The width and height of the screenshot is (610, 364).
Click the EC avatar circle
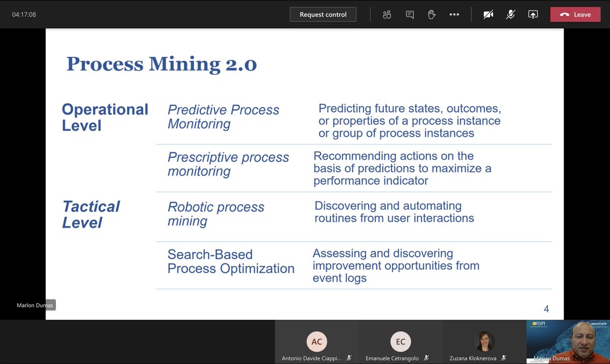pos(401,342)
